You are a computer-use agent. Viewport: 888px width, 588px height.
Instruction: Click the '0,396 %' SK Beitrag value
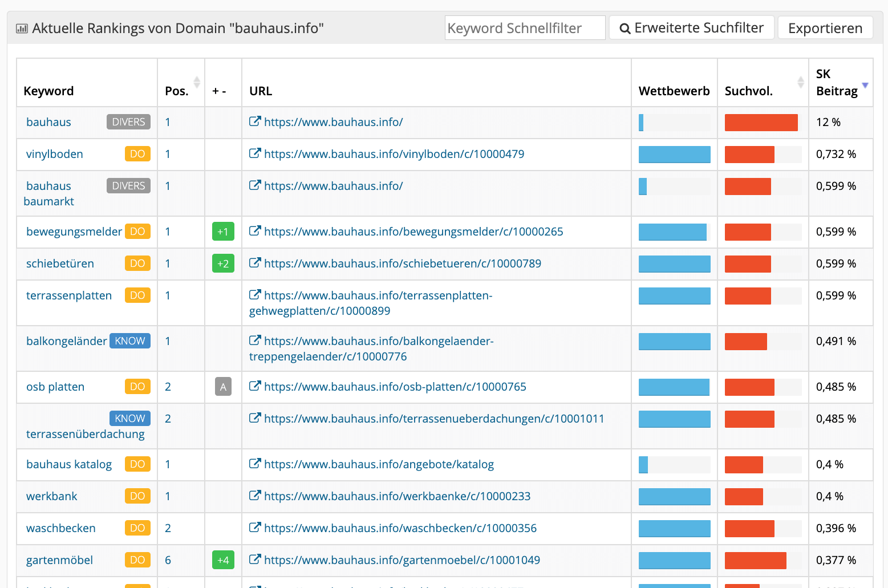tap(836, 528)
